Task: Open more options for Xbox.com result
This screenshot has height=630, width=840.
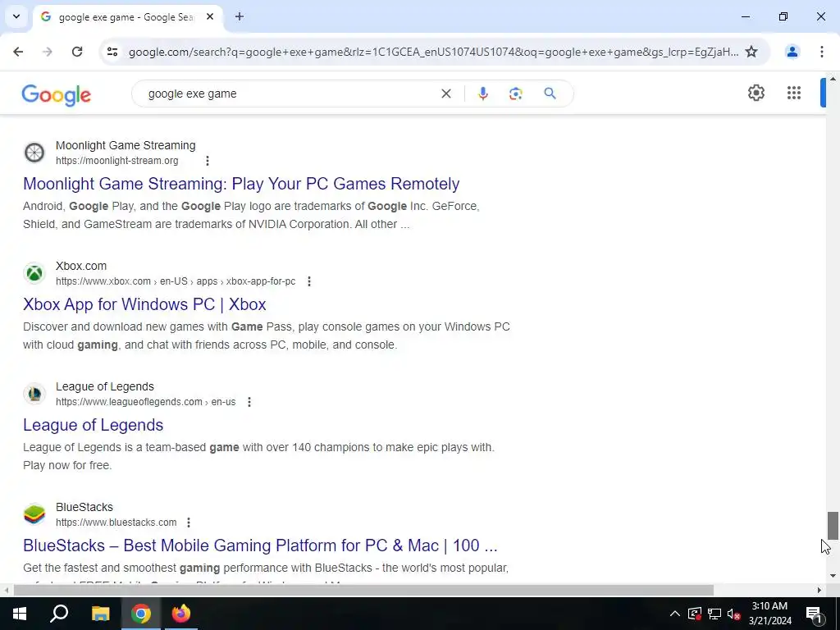Action: click(309, 281)
